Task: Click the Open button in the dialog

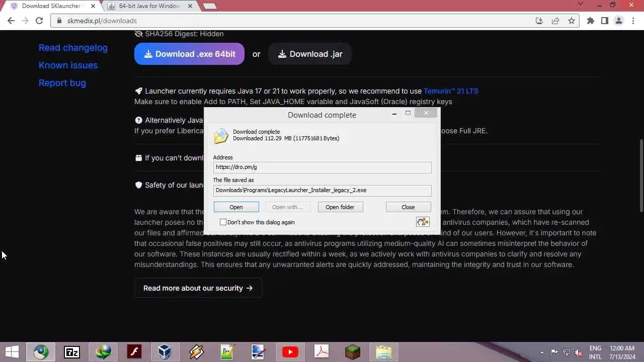Action: 236,207
